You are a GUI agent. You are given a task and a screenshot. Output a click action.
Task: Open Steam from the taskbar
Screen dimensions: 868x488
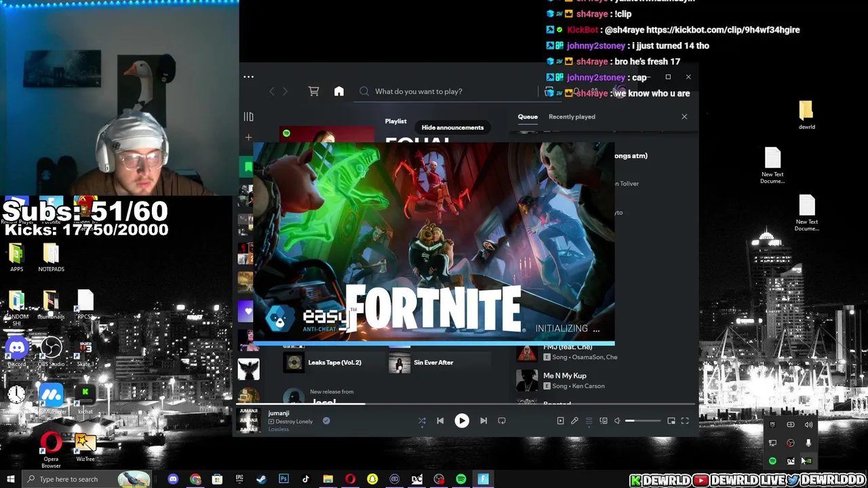261,479
